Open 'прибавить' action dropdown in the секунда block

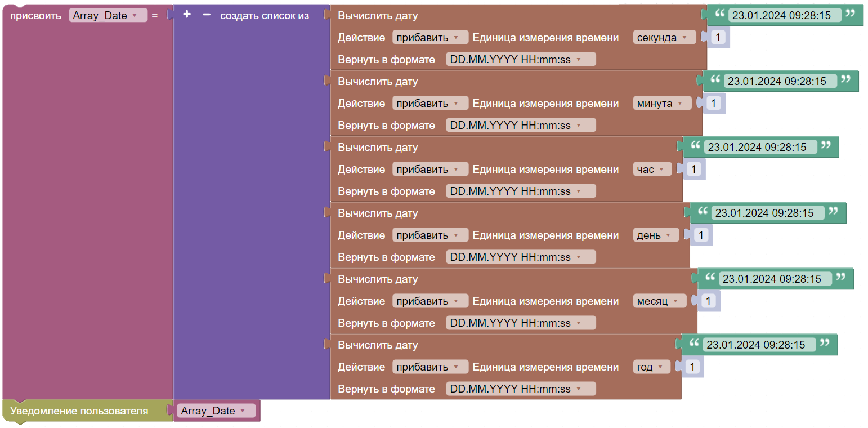tap(430, 38)
